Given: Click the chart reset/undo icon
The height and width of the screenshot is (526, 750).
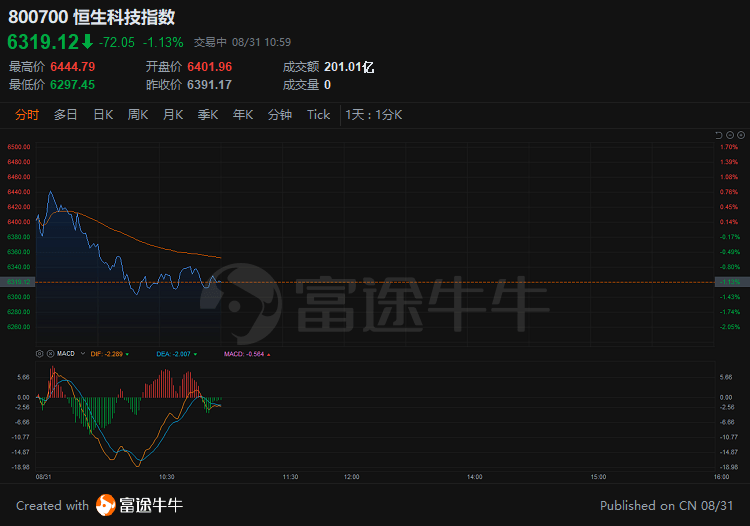Looking at the screenshot, I should tap(719, 134).
